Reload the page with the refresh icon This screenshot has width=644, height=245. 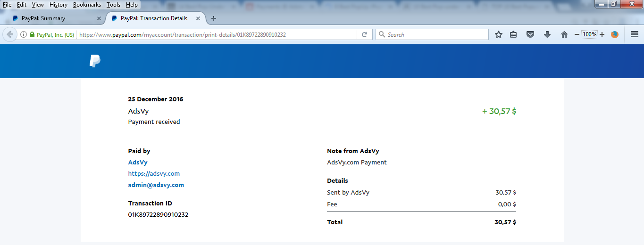[364, 34]
